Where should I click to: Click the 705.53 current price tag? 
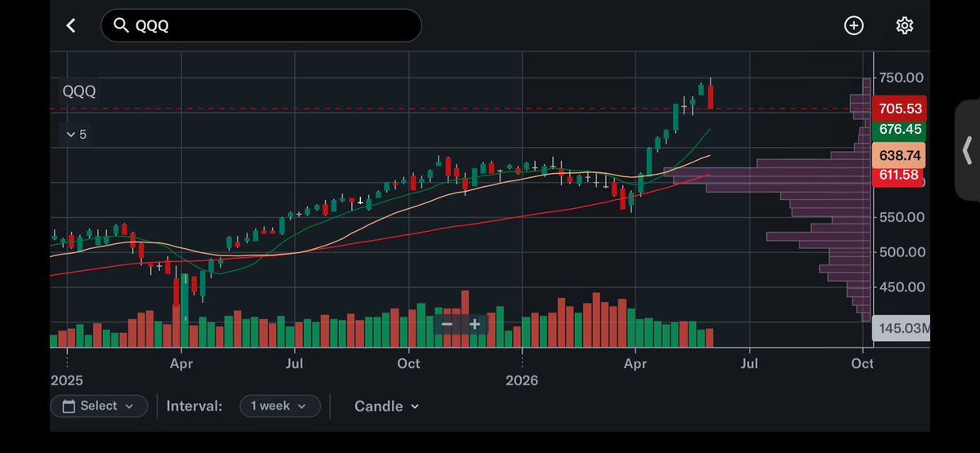[899, 109]
